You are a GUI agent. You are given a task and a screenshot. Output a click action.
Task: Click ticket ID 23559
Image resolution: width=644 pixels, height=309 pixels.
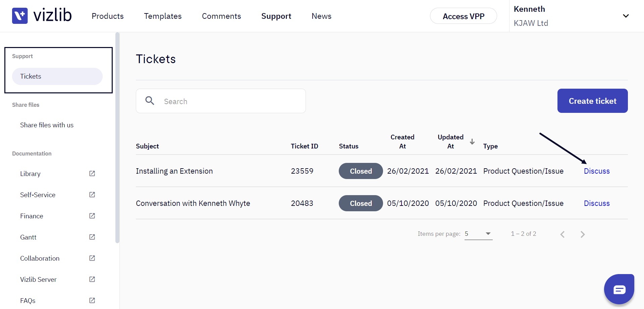[302, 171]
